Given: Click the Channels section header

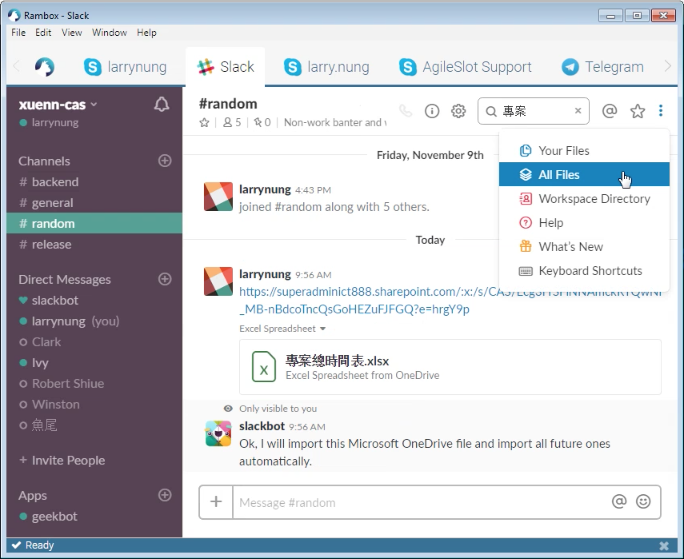Looking at the screenshot, I should tap(44, 161).
